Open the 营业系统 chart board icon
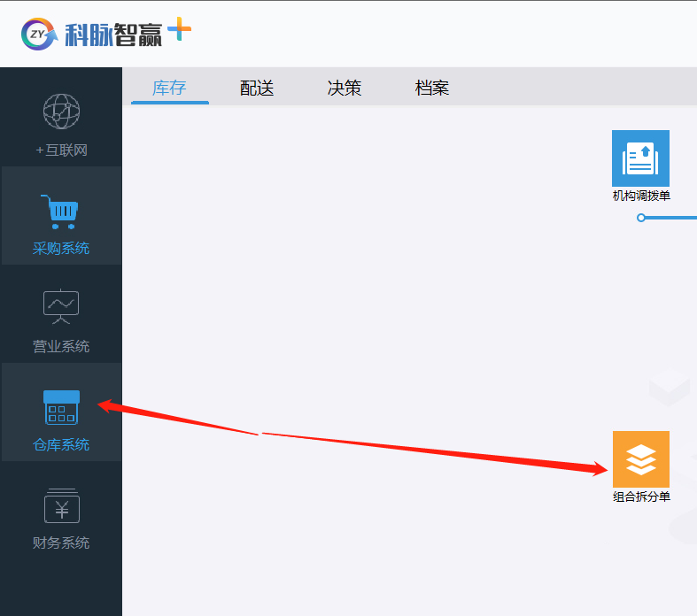This screenshot has width=697, height=616. [x=61, y=306]
